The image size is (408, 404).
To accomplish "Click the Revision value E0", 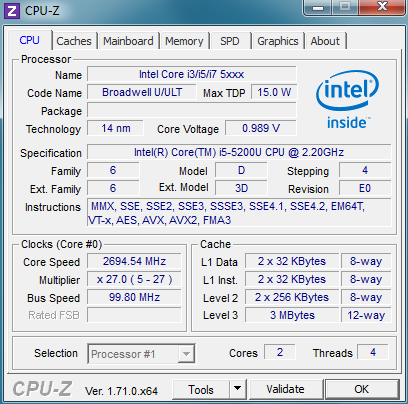I will pyautogui.click(x=365, y=188).
